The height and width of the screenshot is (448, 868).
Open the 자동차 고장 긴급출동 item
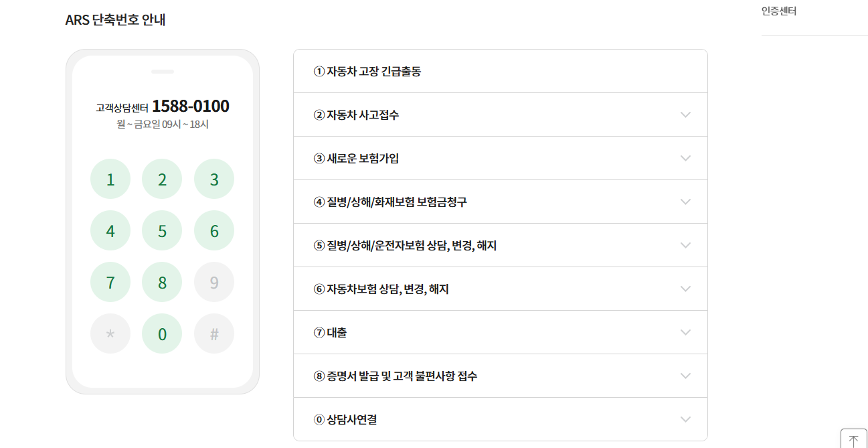[501, 71]
